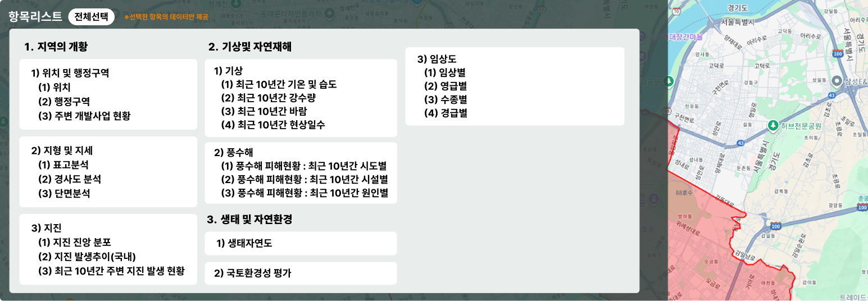
Task: Click the route 43 shield near 구천면로
Action: 742,143
